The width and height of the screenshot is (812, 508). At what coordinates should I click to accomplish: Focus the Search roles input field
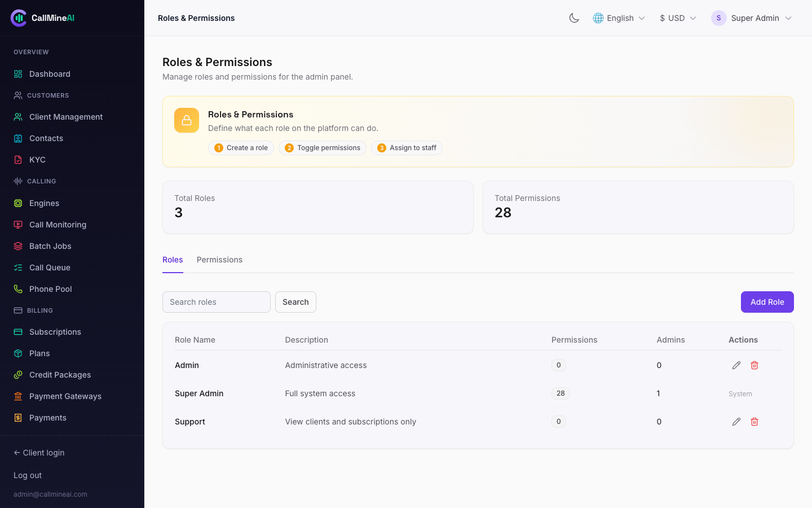[x=217, y=302]
